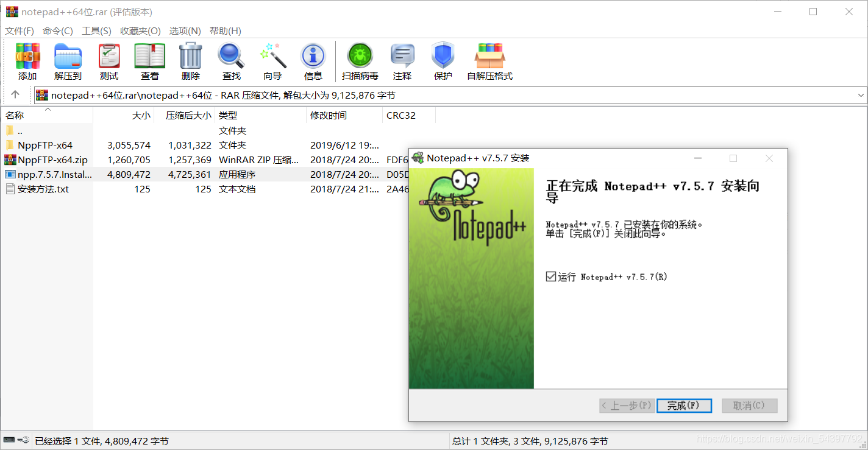Click the Notepad++ installer title bar icon
Viewport: 868px width, 450px height.
pos(418,158)
